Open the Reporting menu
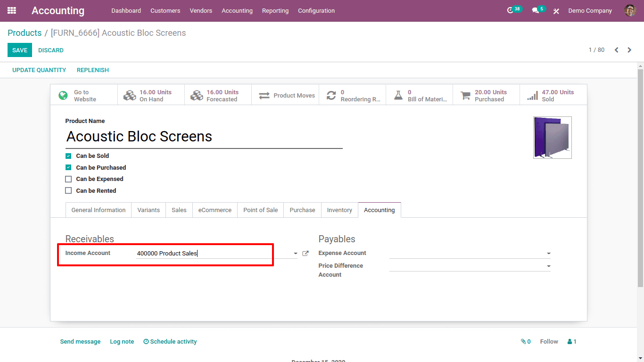The width and height of the screenshot is (644, 362). (x=275, y=10)
